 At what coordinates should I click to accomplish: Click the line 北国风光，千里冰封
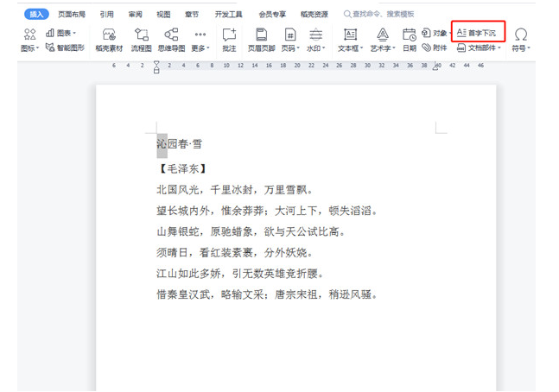coord(235,190)
